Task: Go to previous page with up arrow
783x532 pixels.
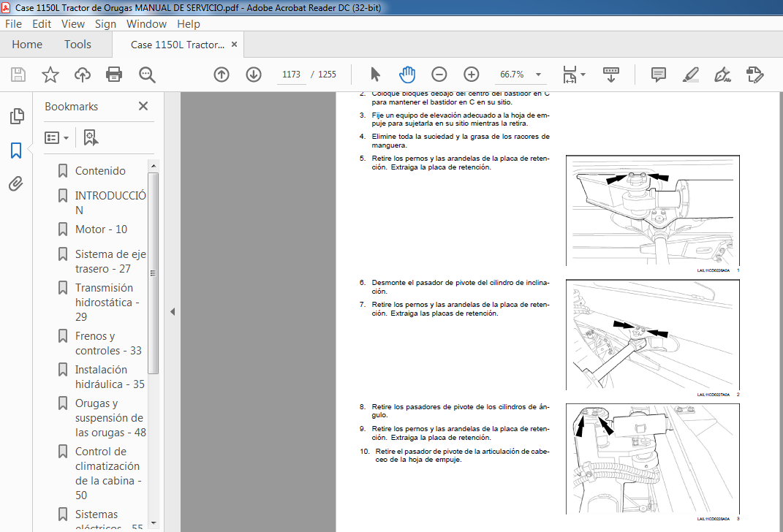Action: 222,75
